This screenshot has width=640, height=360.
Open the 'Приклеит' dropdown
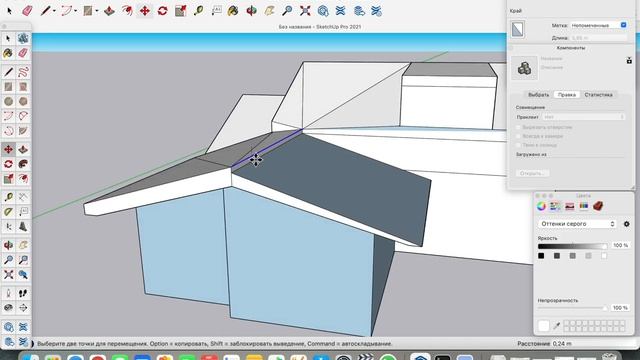(x=584, y=117)
